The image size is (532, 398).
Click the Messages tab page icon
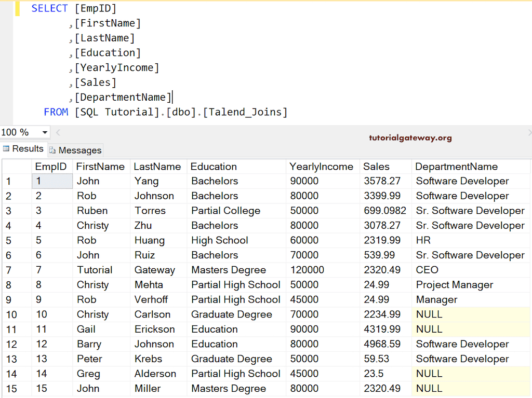[x=52, y=150]
